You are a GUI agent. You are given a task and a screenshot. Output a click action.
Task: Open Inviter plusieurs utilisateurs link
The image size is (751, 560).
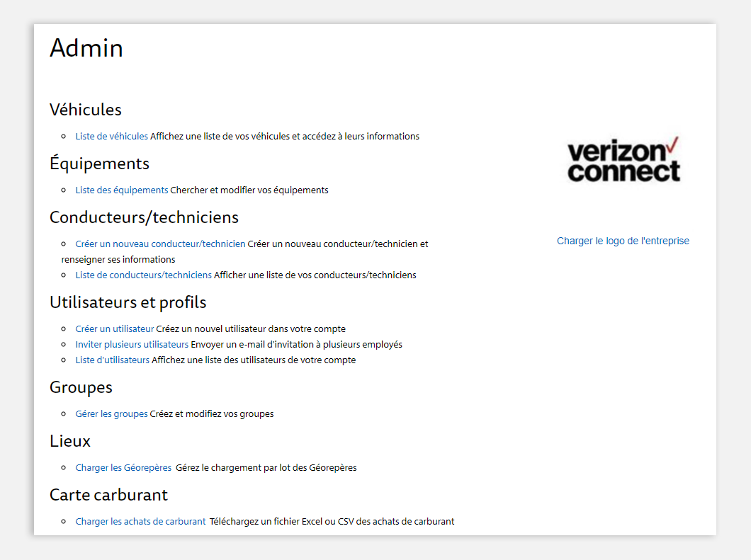tap(132, 345)
